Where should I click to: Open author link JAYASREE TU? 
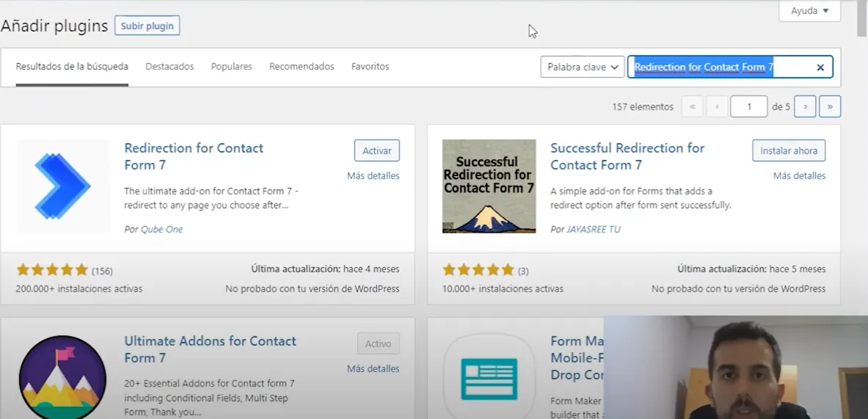pos(594,229)
